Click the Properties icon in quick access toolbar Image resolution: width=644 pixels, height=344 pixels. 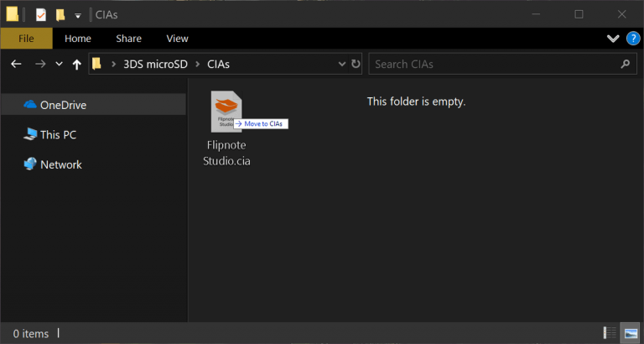tap(40, 14)
